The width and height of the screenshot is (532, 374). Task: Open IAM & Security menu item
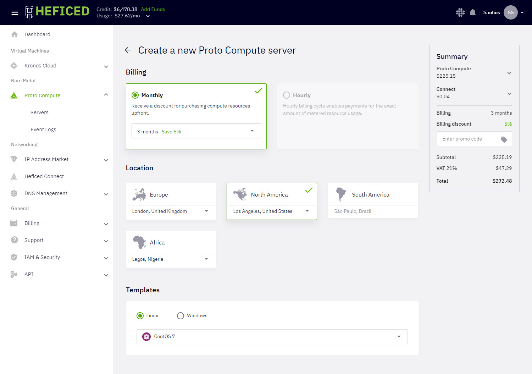coord(42,257)
